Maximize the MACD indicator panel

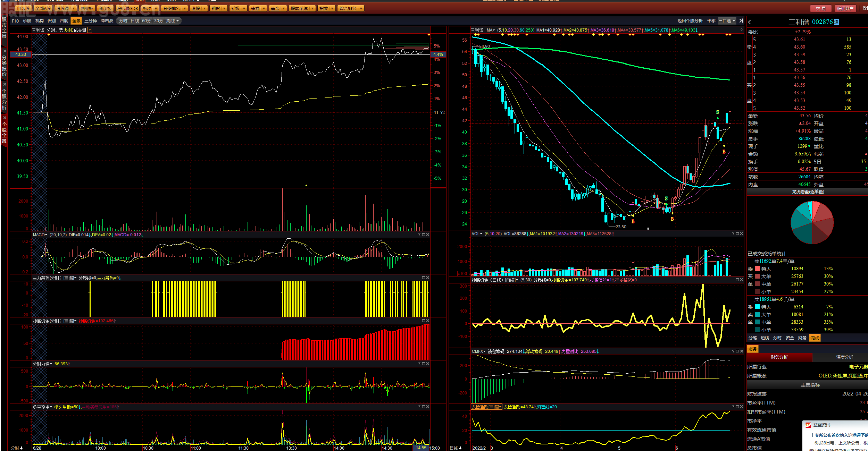tap(424, 235)
